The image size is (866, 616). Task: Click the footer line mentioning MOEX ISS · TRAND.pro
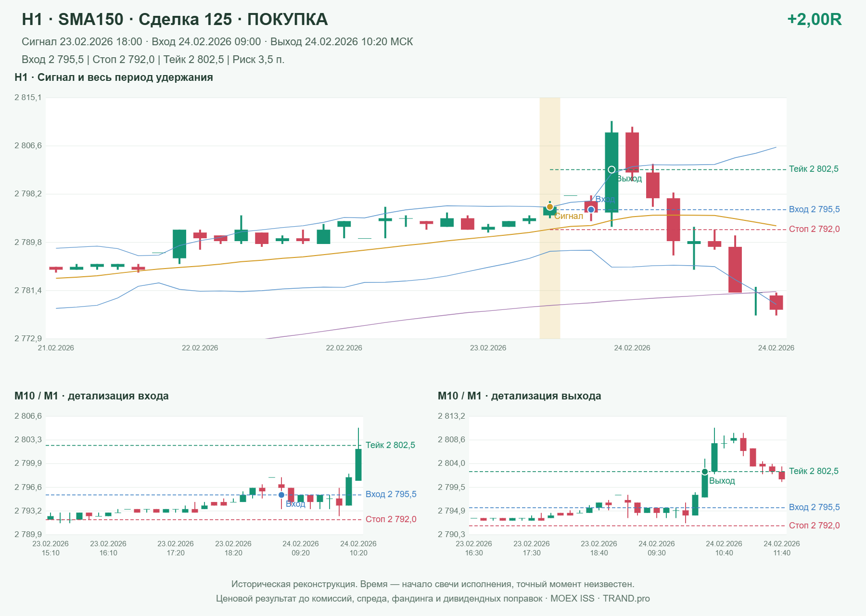pos(433,599)
